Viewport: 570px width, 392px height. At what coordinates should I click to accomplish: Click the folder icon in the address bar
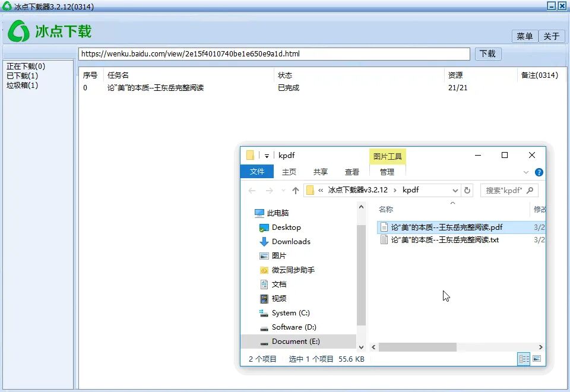310,190
